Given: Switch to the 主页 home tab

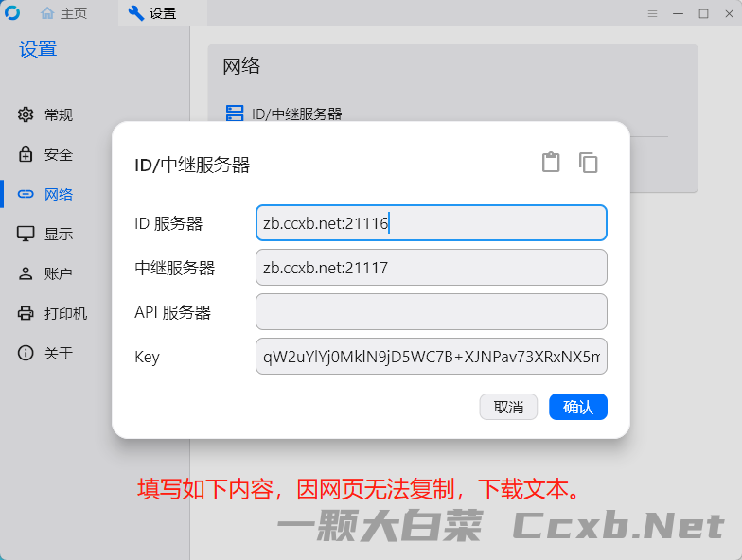Looking at the screenshot, I should click(64, 13).
